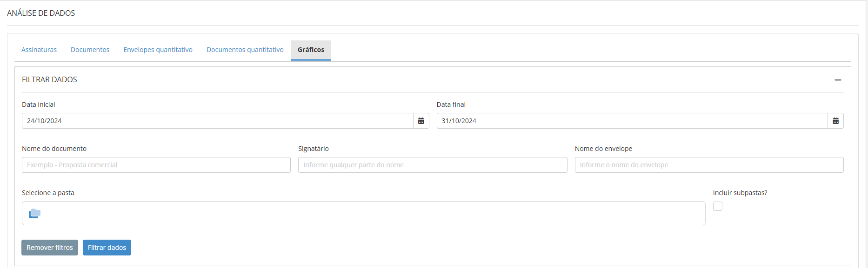Click the page's vertical scrollbar
The height and width of the screenshot is (268, 868).
click(x=866, y=134)
